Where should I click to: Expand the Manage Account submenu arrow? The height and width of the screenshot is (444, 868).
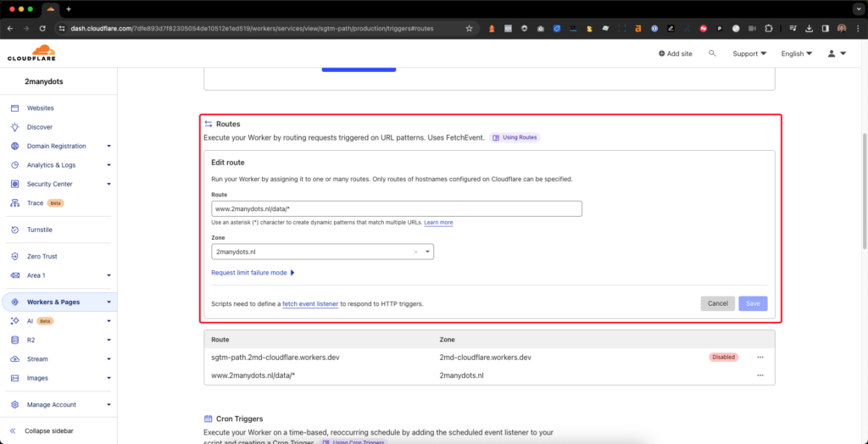(x=108, y=405)
